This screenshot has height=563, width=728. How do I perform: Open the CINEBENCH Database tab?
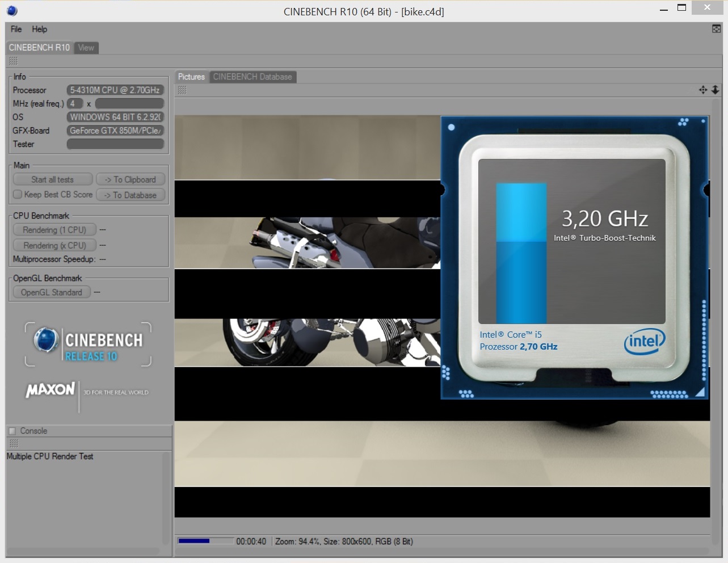tap(253, 77)
